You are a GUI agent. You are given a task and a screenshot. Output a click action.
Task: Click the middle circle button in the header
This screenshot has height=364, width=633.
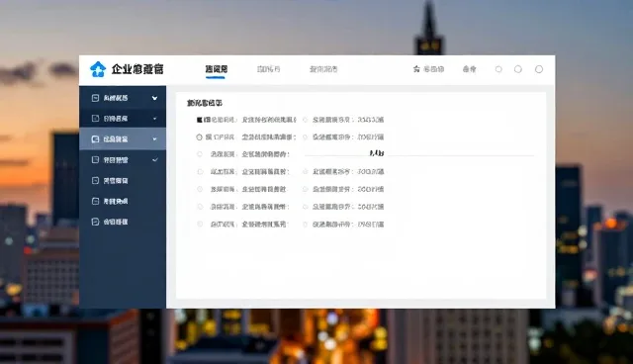tap(518, 69)
